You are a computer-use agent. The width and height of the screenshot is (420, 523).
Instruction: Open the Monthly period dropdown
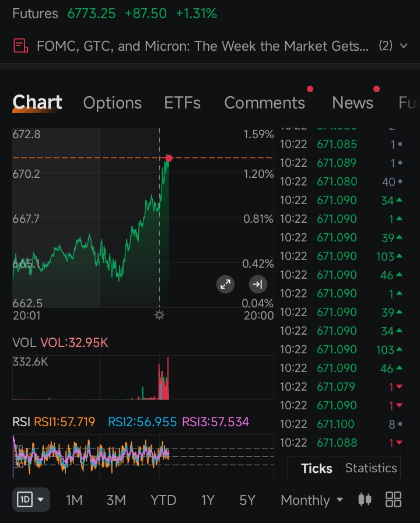(x=311, y=500)
